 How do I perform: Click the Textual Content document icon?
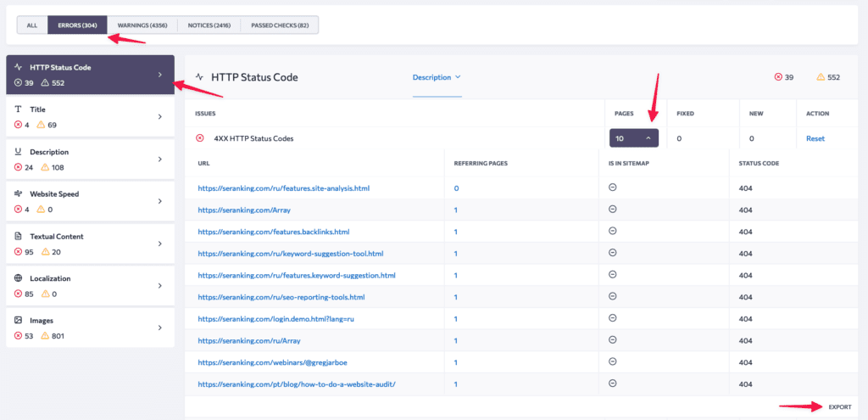[19, 237]
